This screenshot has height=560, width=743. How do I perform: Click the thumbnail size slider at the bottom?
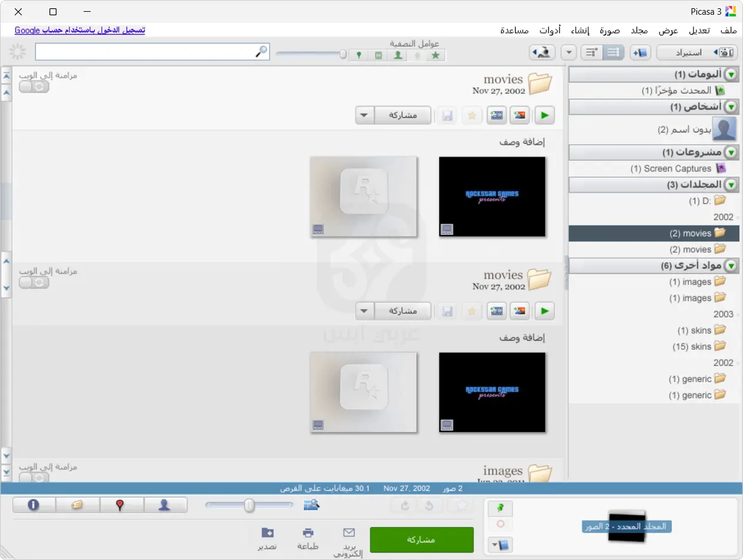tap(250, 505)
